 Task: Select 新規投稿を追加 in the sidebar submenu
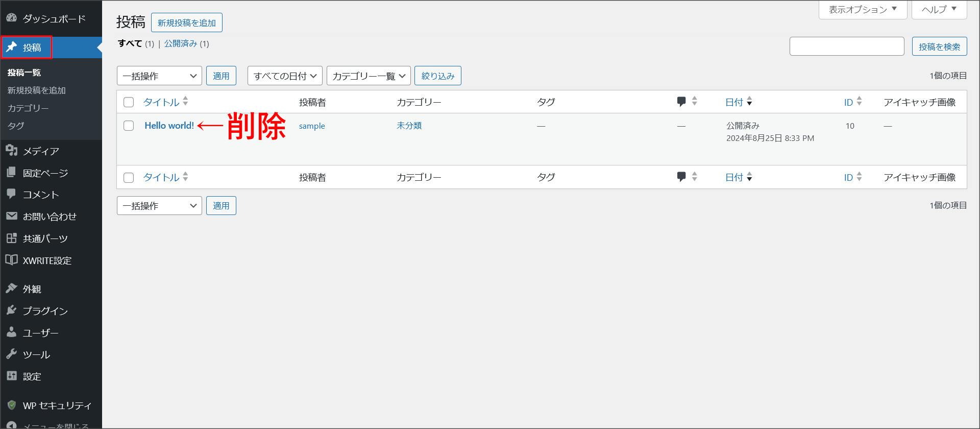point(36,90)
